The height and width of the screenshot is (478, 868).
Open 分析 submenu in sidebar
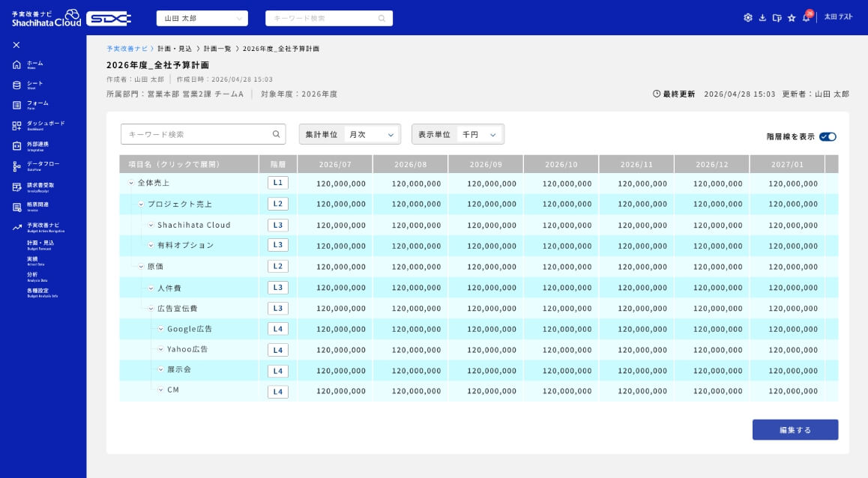point(37,276)
